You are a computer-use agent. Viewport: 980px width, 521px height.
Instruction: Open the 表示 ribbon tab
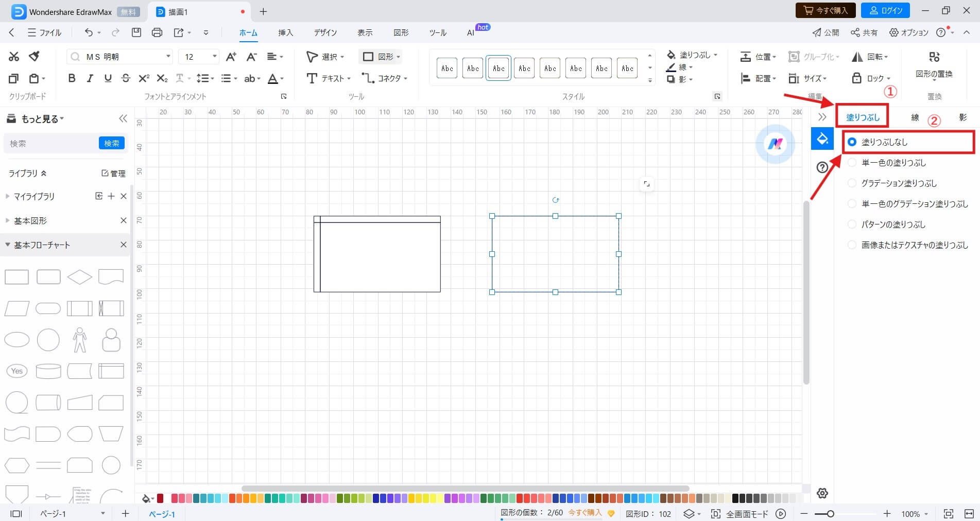365,32
